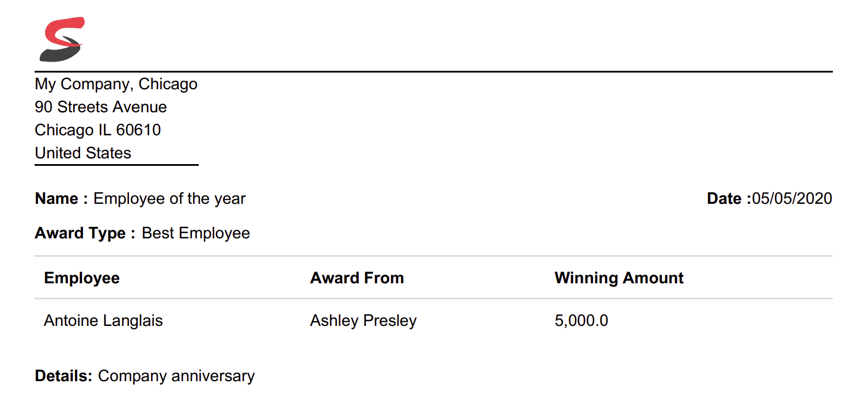Select the 'Employee of the year' name value
The width and height of the screenshot is (868, 414).
click(x=169, y=199)
